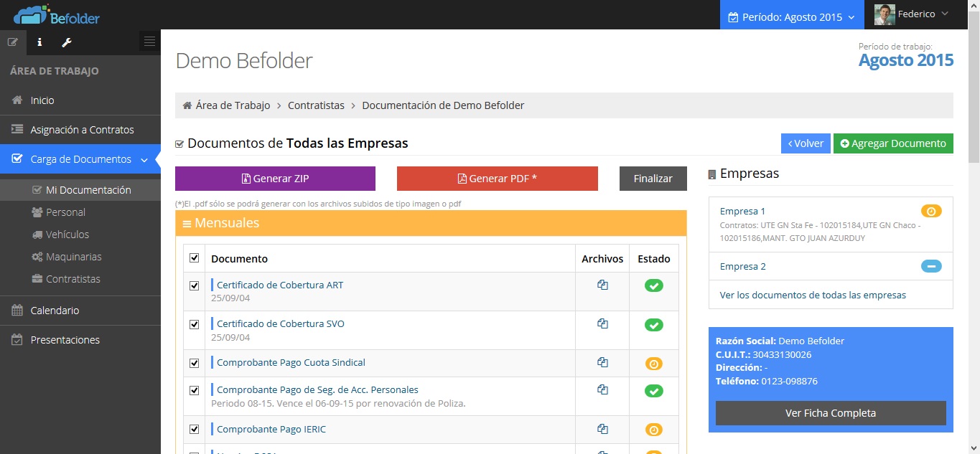
Task: Click the edit pencil icon in sidebar header
Action: (x=13, y=42)
